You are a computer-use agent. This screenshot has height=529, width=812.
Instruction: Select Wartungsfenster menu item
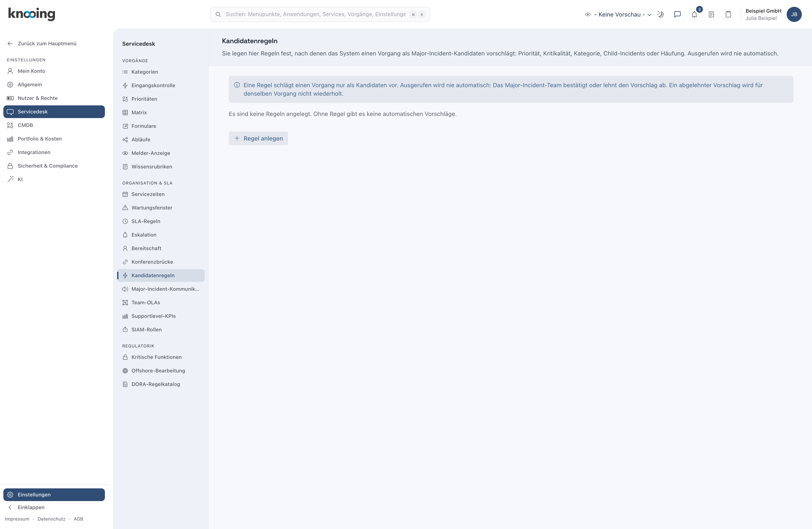click(161, 208)
